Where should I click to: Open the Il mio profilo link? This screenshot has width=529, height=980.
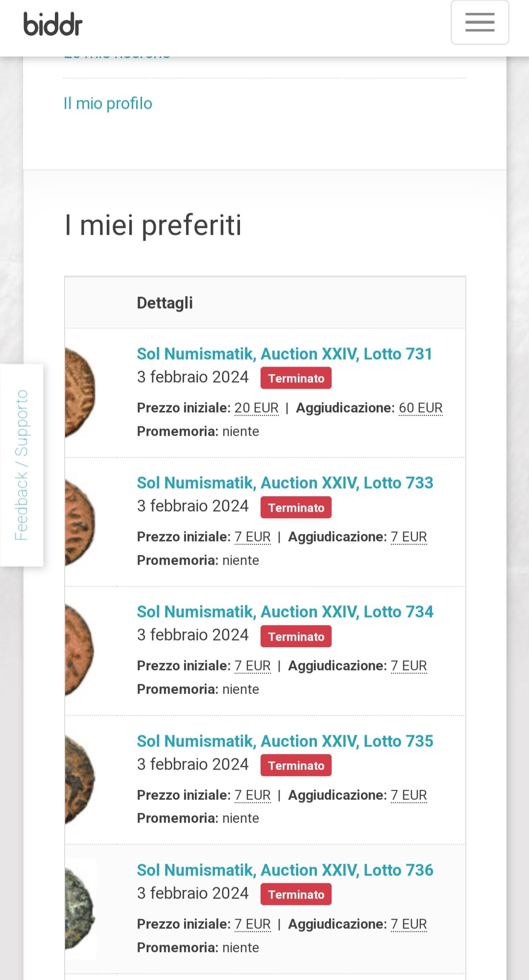[x=108, y=103]
